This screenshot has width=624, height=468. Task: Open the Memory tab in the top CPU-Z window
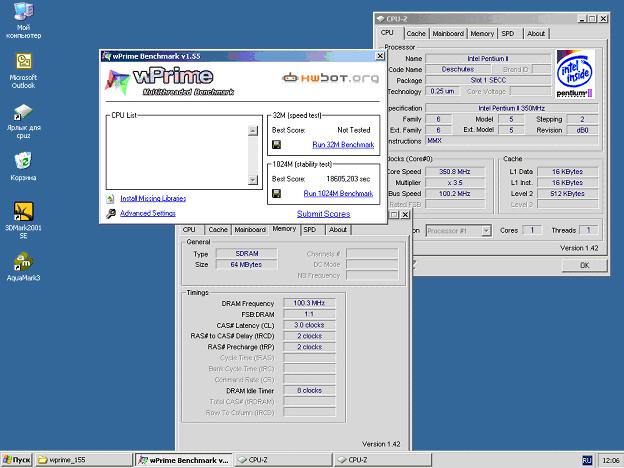(482, 34)
